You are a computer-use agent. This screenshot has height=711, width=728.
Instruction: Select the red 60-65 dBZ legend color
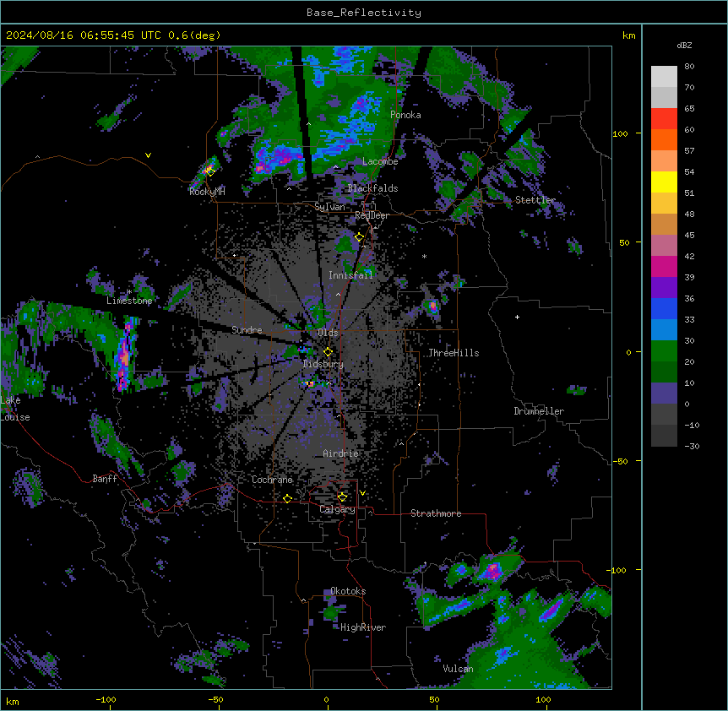coord(664,119)
